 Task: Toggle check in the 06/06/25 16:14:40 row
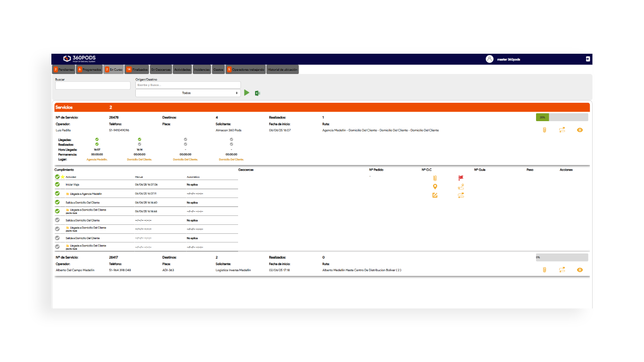[57, 202]
